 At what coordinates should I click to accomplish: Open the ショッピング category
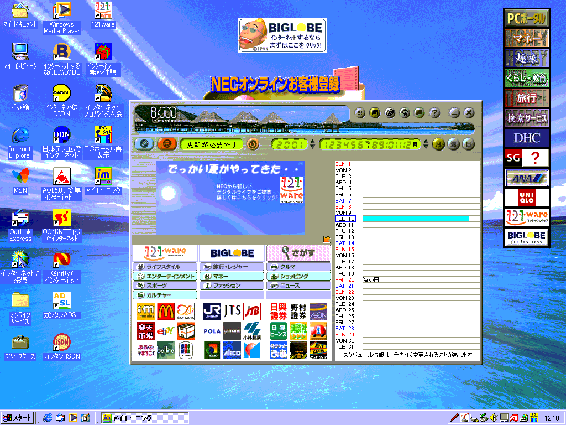(299, 276)
